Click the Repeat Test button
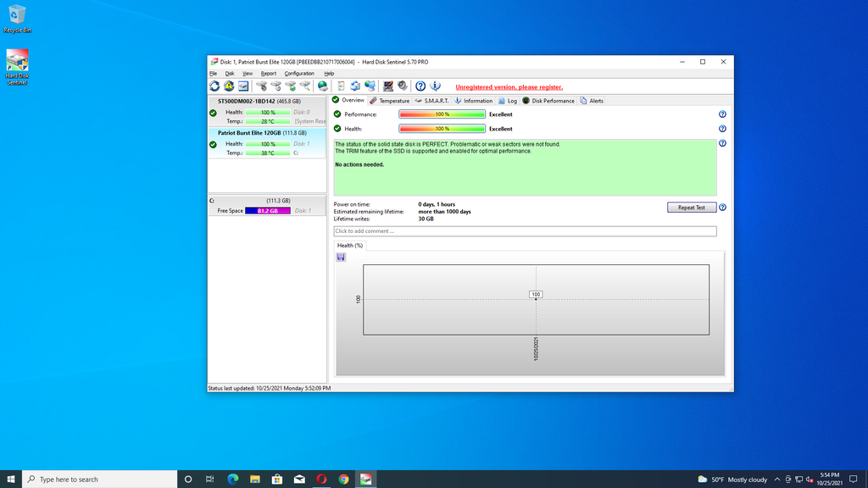 click(x=692, y=208)
